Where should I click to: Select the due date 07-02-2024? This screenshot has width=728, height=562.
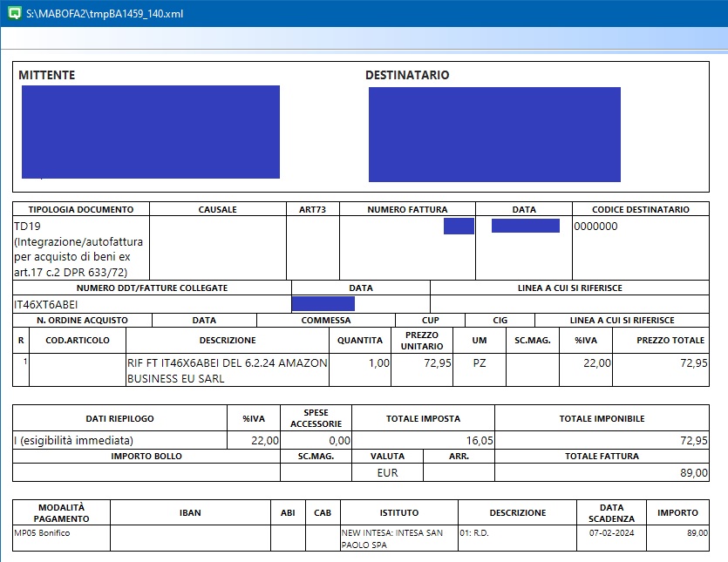tap(611, 532)
